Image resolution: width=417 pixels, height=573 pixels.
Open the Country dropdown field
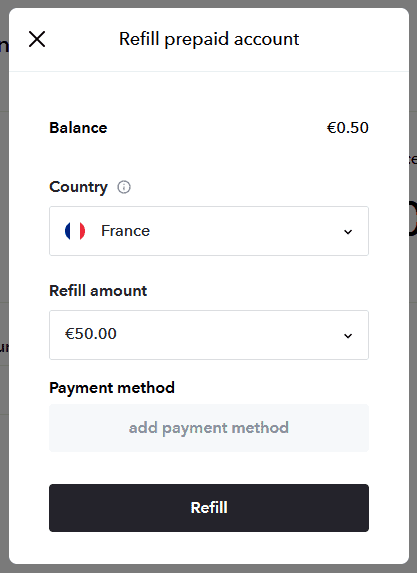209,231
